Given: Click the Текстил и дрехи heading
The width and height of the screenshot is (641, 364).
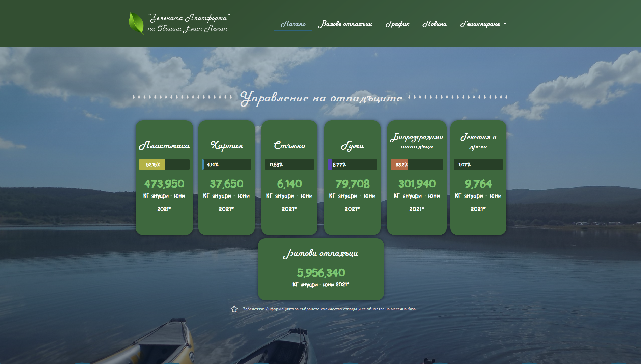Looking at the screenshot, I should (x=478, y=142).
